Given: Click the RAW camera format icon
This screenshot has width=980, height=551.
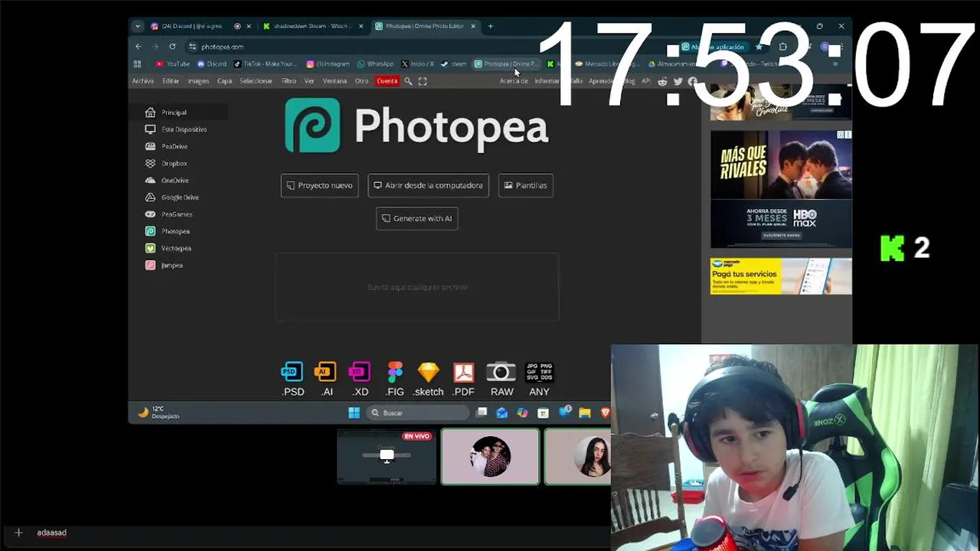Looking at the screenshot, I should 501,379.
